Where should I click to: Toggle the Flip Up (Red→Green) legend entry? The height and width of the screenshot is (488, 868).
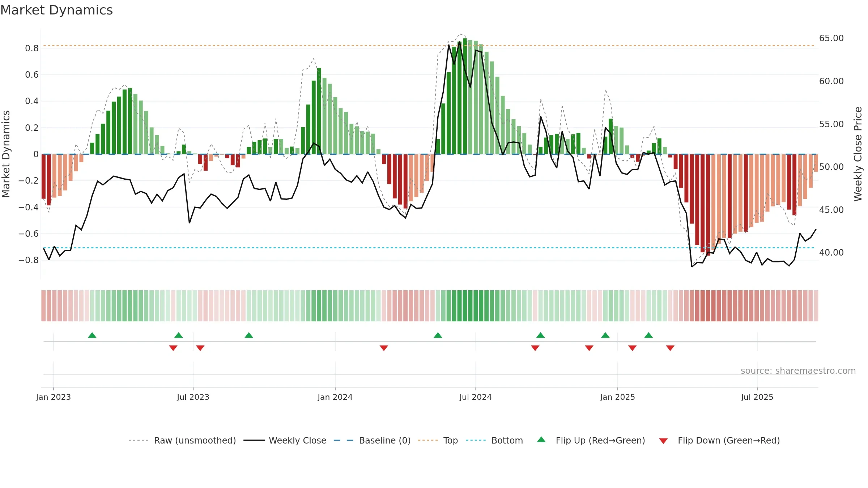(591, 440)
